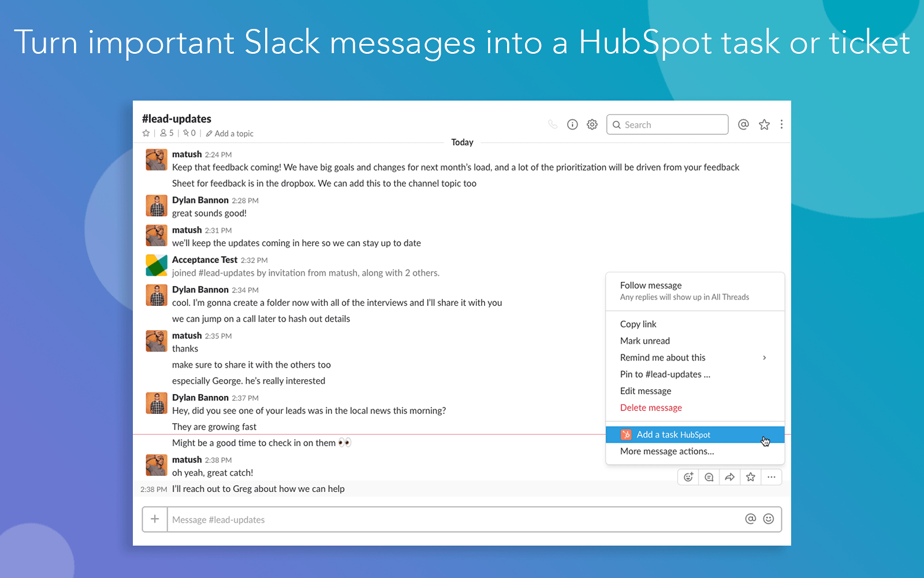Image resolution: width=924 pixels, height=578 pixels.
Task: Add an emoji reaction to the message
Action: (x=688, y=476)
